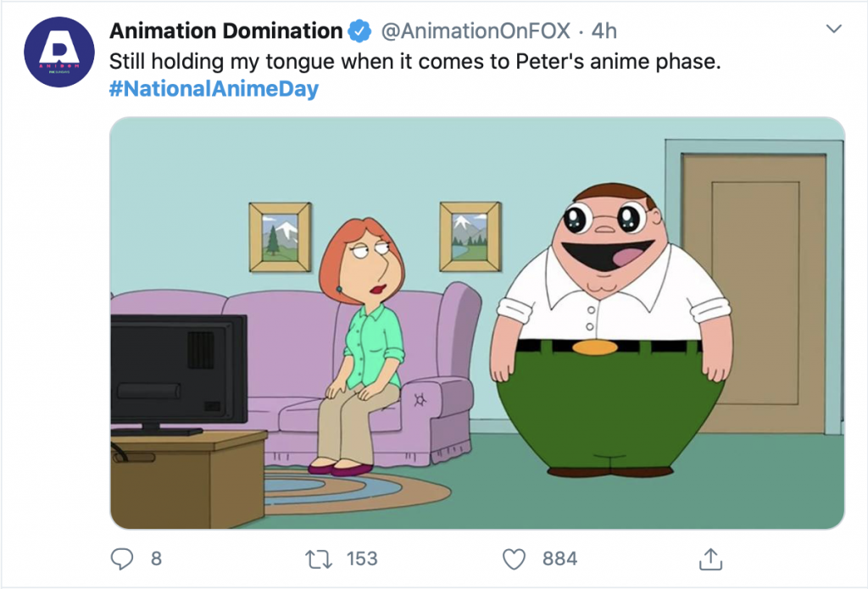Retweet using the retweet arrows icon
The height and width of the screenshot is (589, 868).
(x=318, y=558)
